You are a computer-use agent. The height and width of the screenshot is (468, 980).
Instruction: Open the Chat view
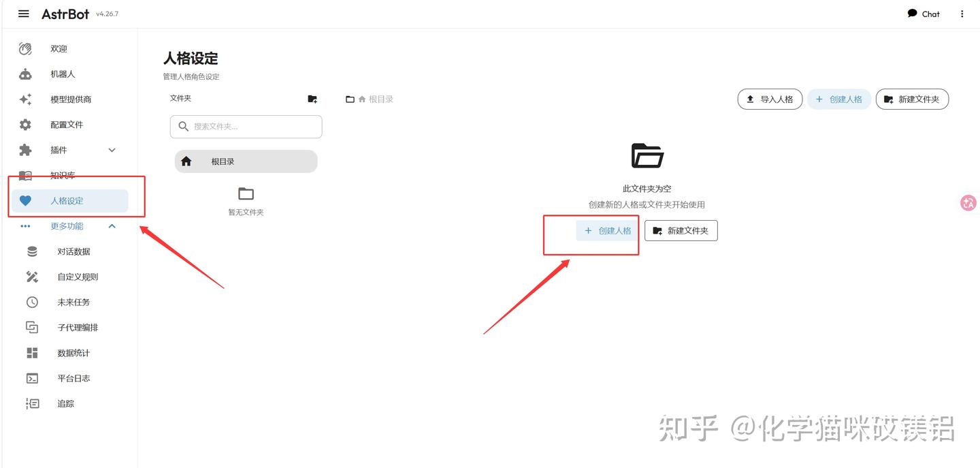[x=924, y=14]
